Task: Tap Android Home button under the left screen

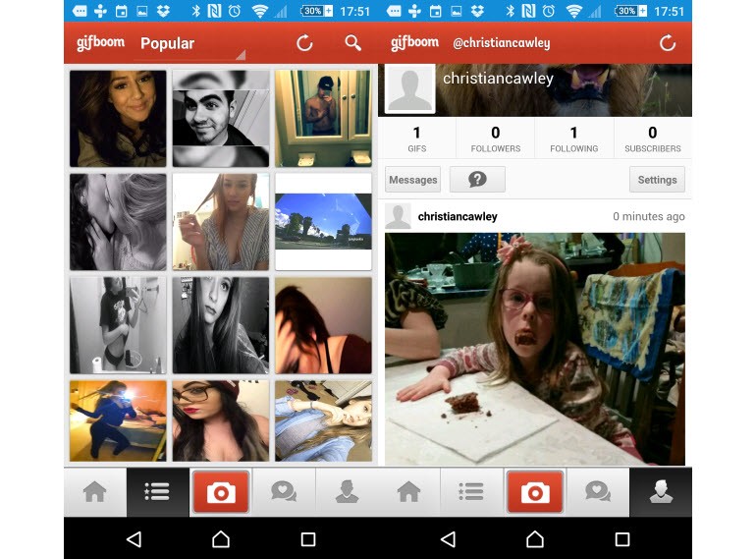Action: tap(221, 538)
